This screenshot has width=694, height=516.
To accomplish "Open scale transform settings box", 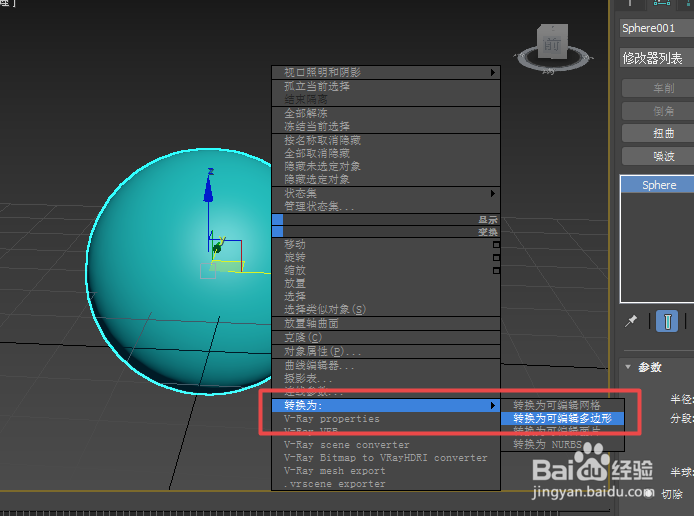I will (x=496, y=270).
